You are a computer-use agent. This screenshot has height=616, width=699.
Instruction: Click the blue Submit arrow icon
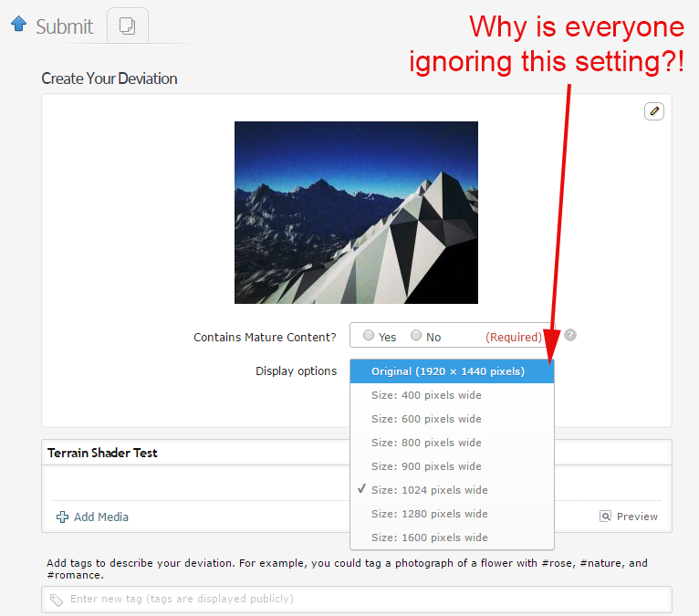coord(19,24)
